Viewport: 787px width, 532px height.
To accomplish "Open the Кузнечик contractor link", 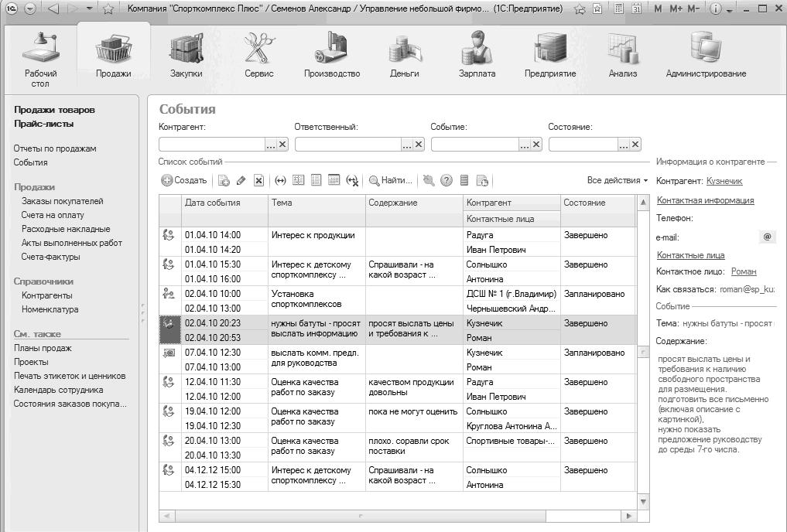I will 724,181.
